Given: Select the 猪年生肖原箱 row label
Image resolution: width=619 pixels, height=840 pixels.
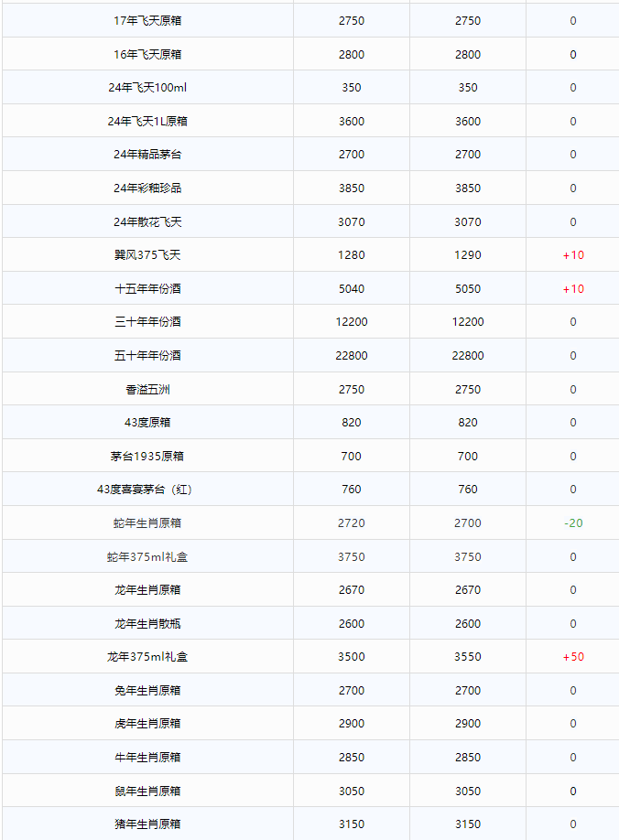Looking at the screenshot, I should (x=147, y=824).
